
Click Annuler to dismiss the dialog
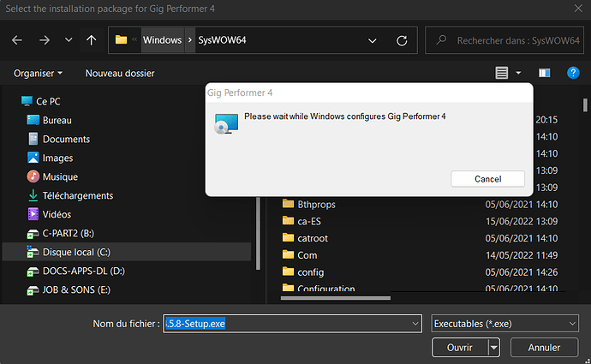pyautogui.click(x=544, y=348)
